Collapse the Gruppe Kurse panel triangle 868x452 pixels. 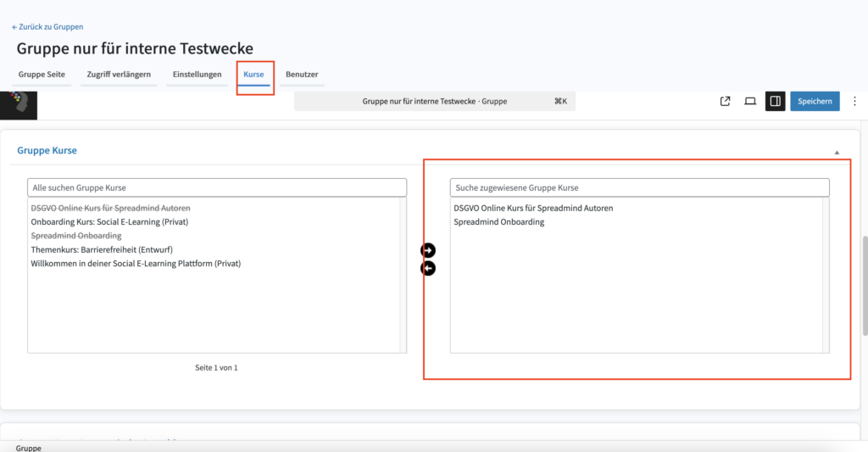837,153
